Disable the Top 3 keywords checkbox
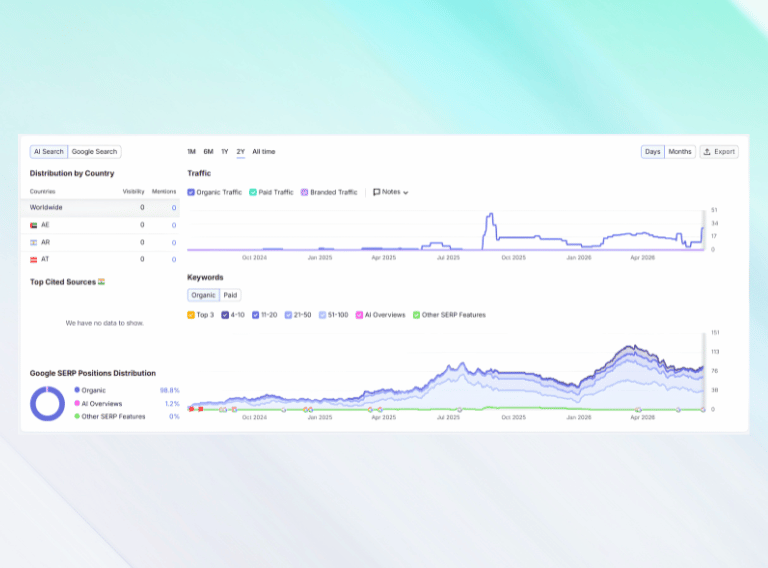This screenshot has height=568, width=768. pos(191,315)
